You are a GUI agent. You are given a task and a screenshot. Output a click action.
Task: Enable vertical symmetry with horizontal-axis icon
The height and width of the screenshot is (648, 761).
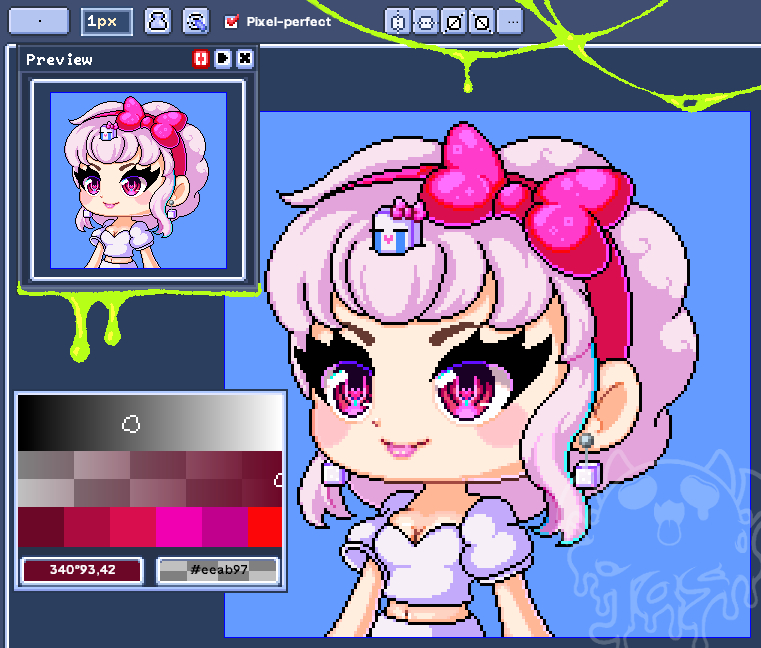coord(425,21)
